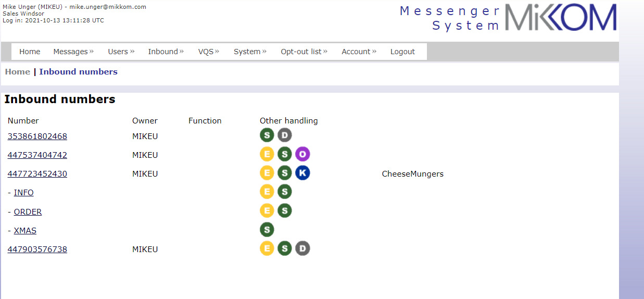The height and width of the screenshot is (299, 644).
Task: Click the blue K icon for 447723452430
Action: click(x=302, y=173)
